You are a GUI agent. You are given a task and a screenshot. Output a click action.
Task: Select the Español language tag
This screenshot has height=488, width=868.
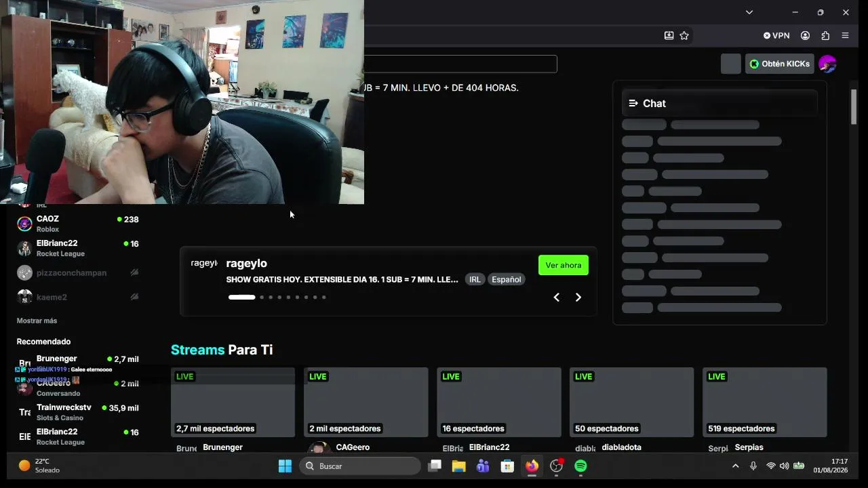(x=507, y=279)
